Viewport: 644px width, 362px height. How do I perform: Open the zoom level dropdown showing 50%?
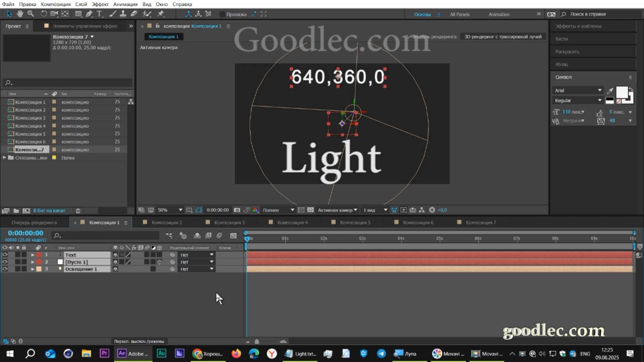(169, 210)
